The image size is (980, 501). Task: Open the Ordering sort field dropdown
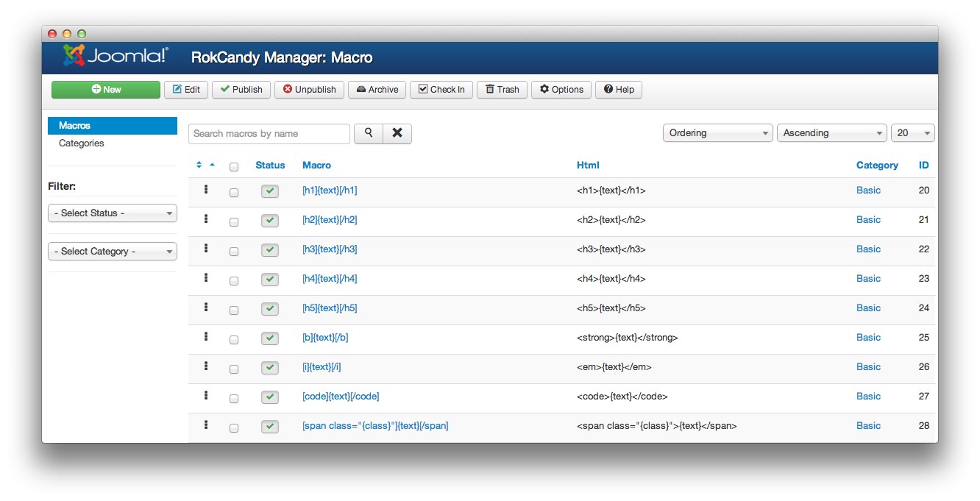coord(718,133)
